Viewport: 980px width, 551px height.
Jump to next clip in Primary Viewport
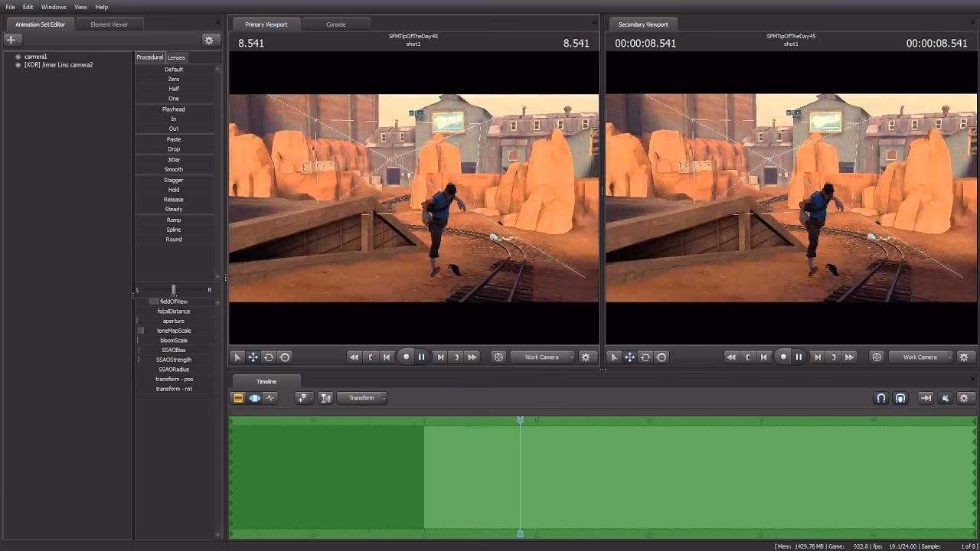[x=456, y=357]
